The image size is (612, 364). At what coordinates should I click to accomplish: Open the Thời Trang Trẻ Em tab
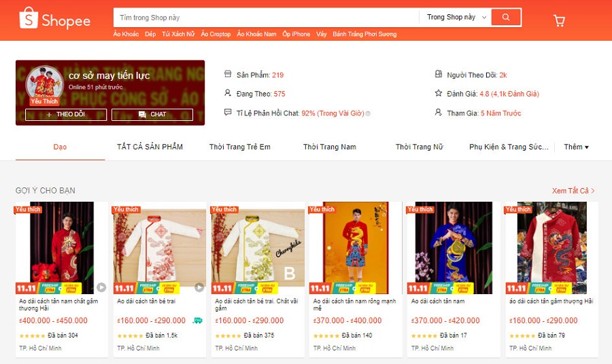[239, 147]
